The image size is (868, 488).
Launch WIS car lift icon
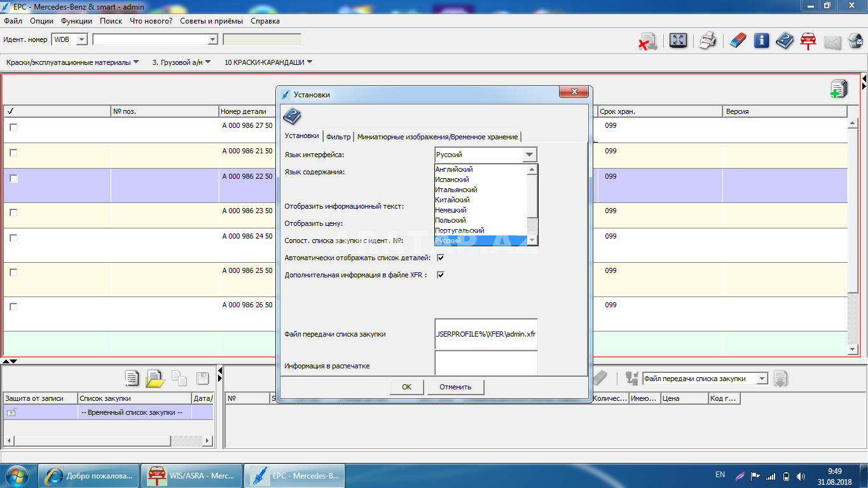point(808,41)
